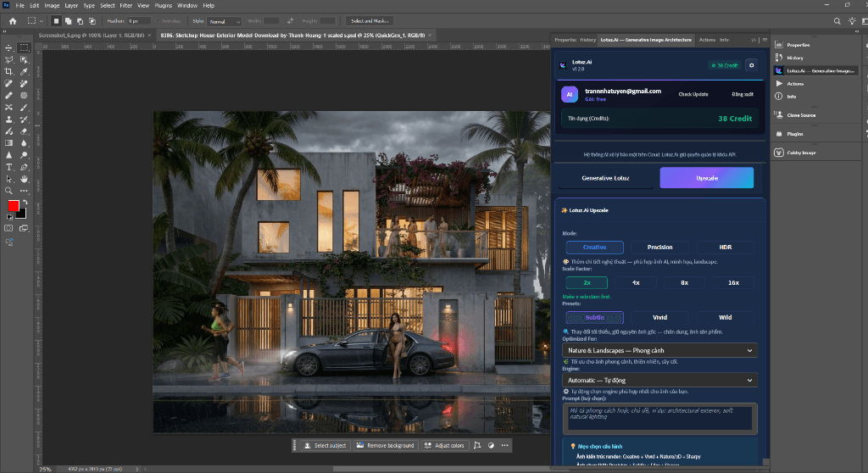This screenshot has width=868, height=473.
Task: Switch to the History panel tab
Action: coord(588,40)
